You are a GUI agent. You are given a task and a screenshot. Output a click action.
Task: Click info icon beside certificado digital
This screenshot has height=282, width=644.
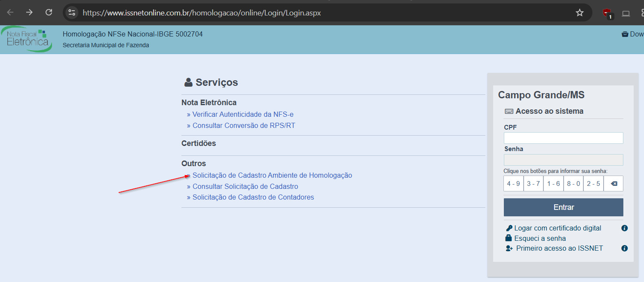tap(625, 228)
